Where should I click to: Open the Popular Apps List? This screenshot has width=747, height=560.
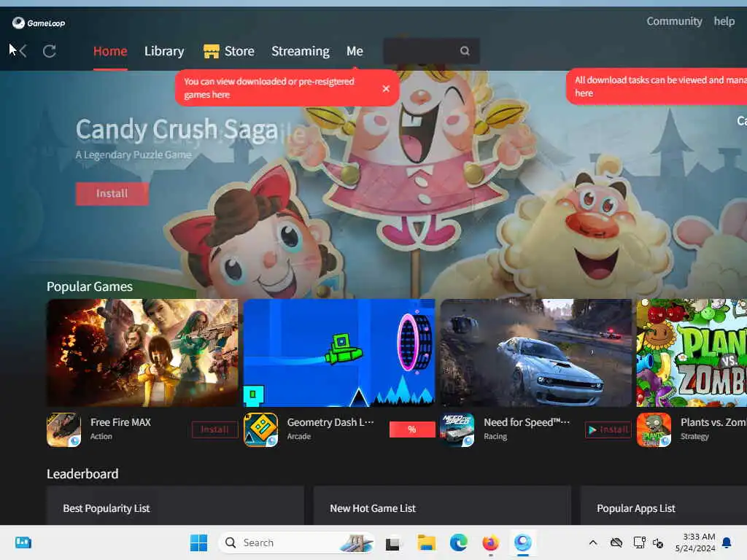664,506
